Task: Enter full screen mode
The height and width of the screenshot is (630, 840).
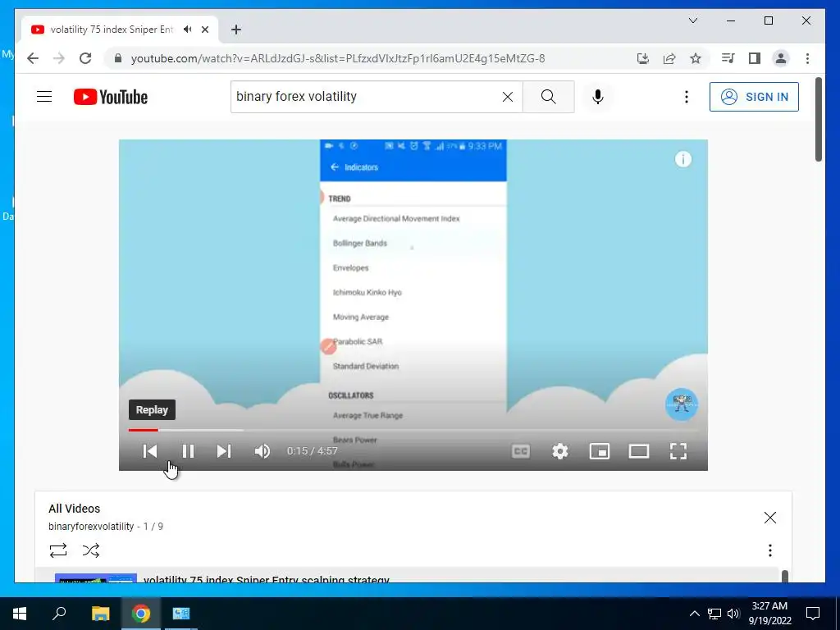Action: [678, 451]
